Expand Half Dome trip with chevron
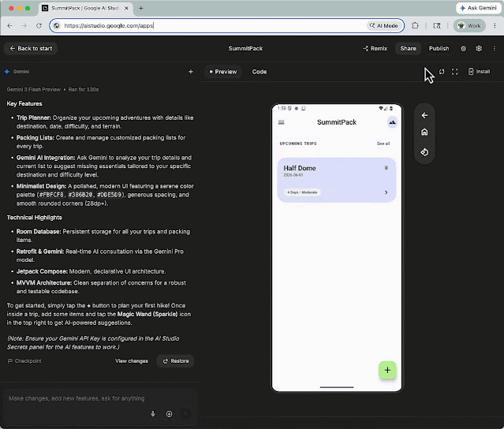The height and width of the screenshot is (429, 504). pyautogui.click(x=386, y=192)
